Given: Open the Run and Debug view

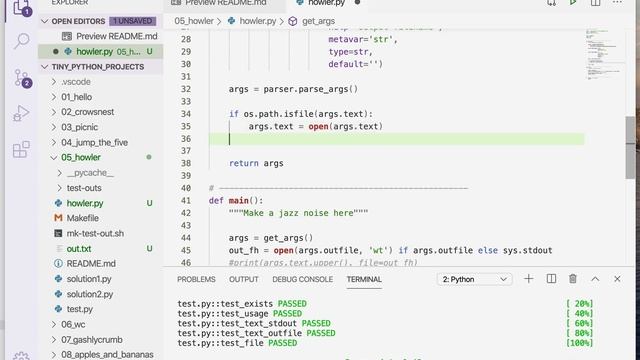Looking at the screenshot, I should (21, 113).
